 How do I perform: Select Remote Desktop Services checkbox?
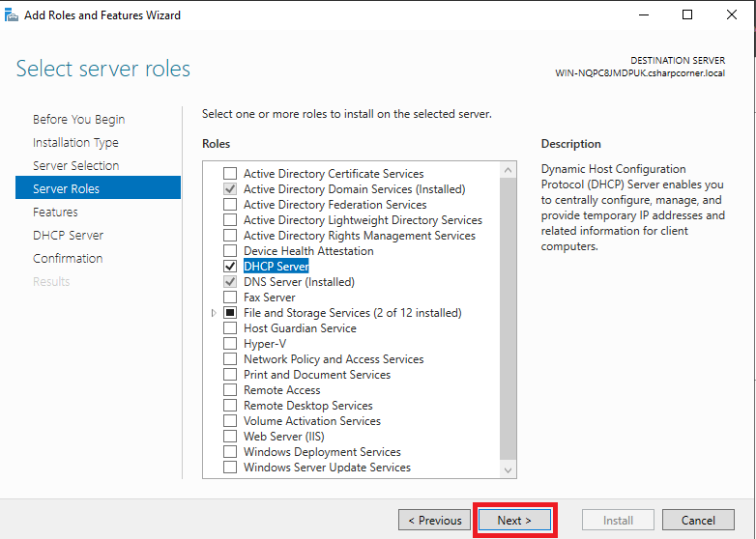click(x=230, y=406)
